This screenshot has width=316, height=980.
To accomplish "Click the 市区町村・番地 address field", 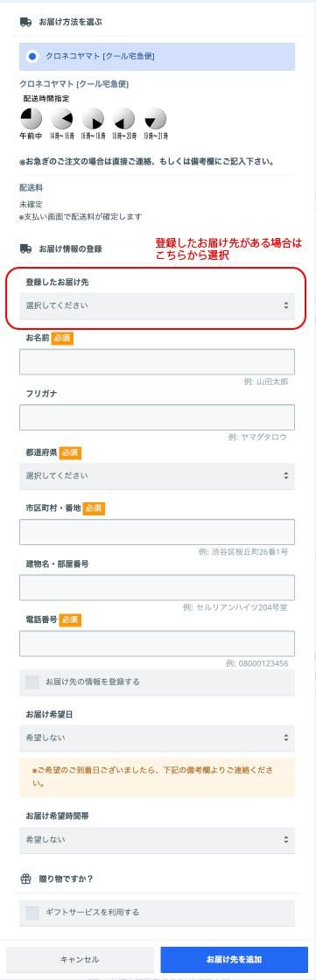I will tap(157, 532).
